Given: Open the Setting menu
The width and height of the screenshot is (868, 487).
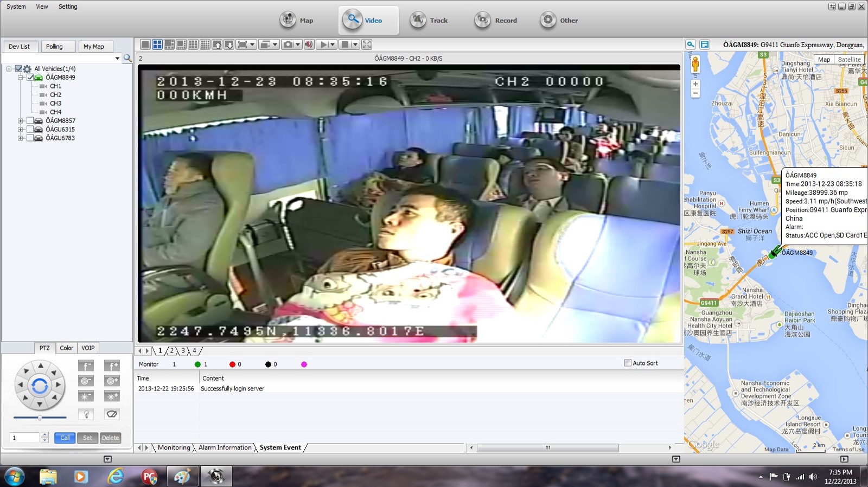Looking at the screenshot, I should tap(68, 7).
